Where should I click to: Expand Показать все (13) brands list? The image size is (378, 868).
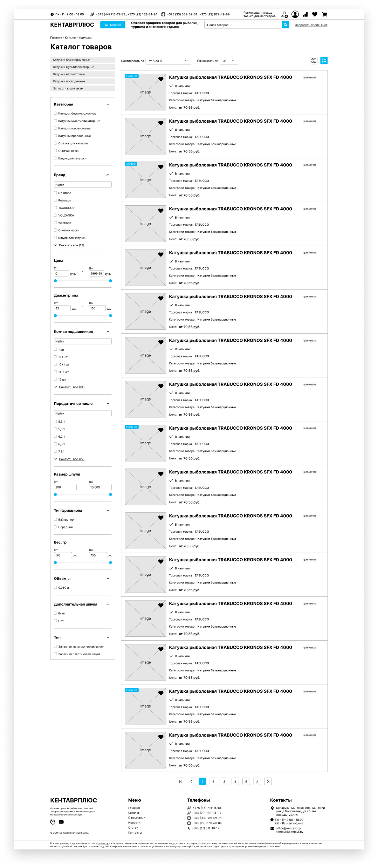pyautogui.click(x=71, y=245)
